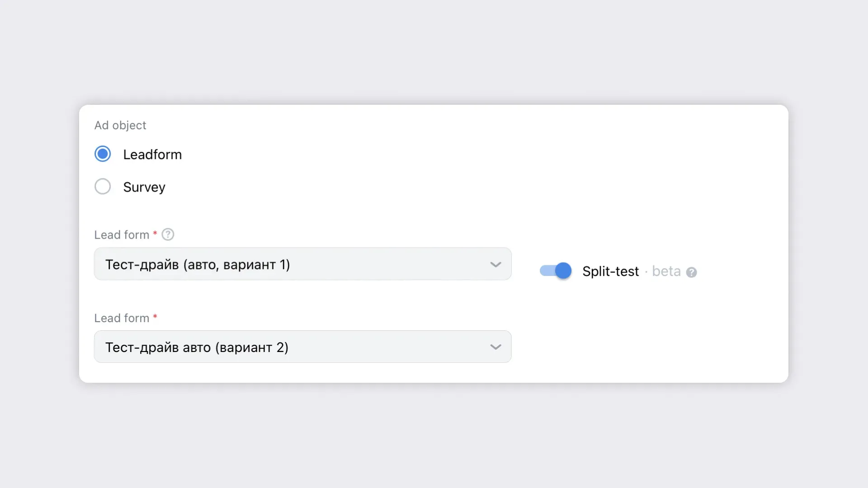Click the chevron arrow of the вариант 1 dropdown
The height and width of the screenshot is (488, 868).
tap(495, 264)
